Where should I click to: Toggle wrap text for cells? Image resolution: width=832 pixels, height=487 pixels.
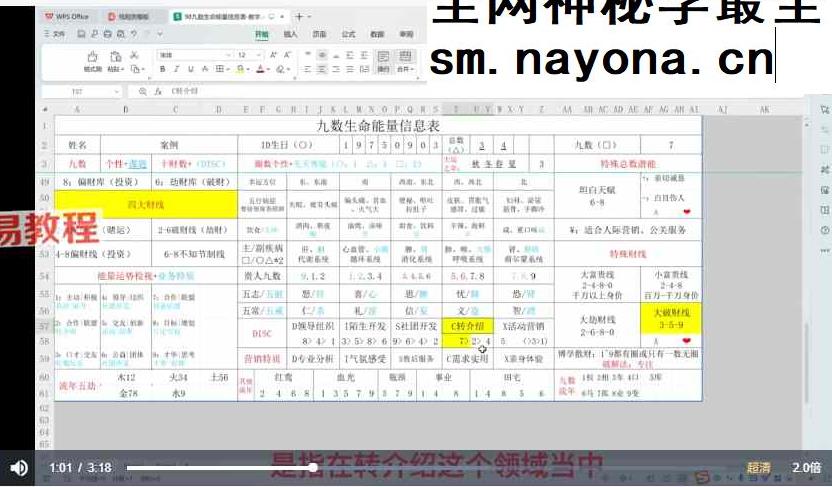coord(383,60)
